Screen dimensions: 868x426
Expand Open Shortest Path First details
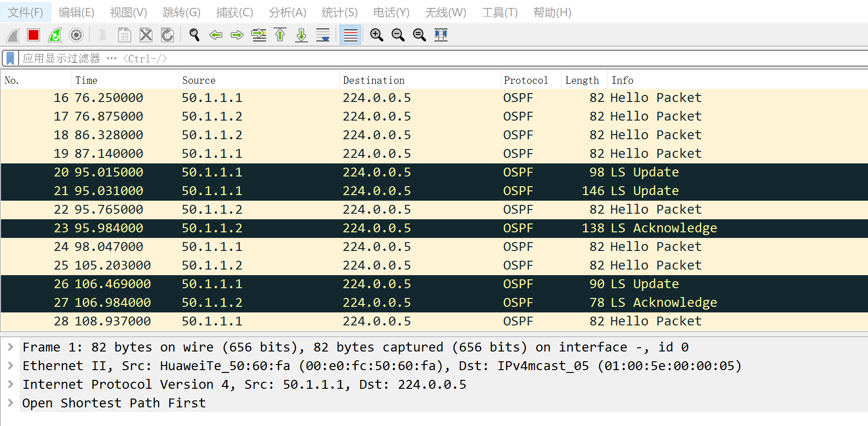[10, 403]
